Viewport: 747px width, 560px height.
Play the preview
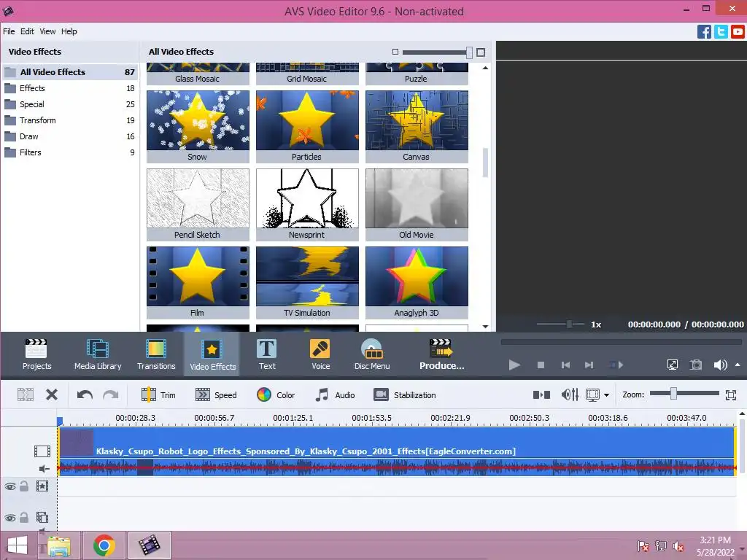[x=514, y=365]
